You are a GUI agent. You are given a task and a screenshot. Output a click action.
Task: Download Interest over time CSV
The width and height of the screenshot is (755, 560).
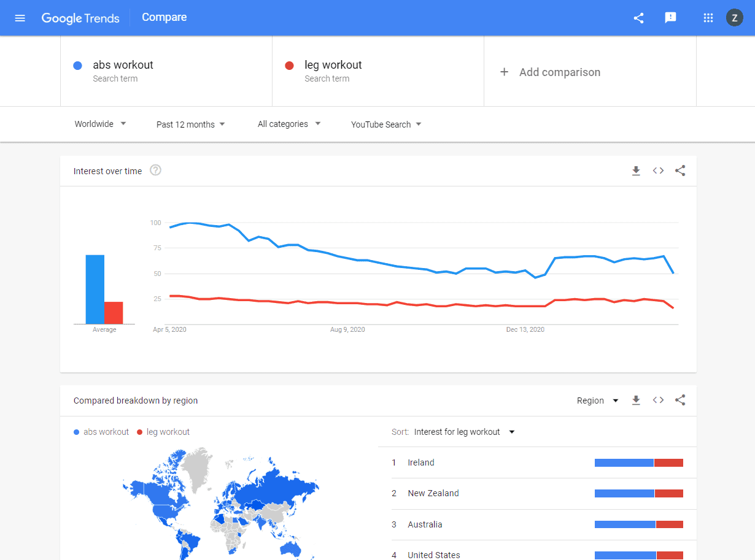(x=636, y=171)
